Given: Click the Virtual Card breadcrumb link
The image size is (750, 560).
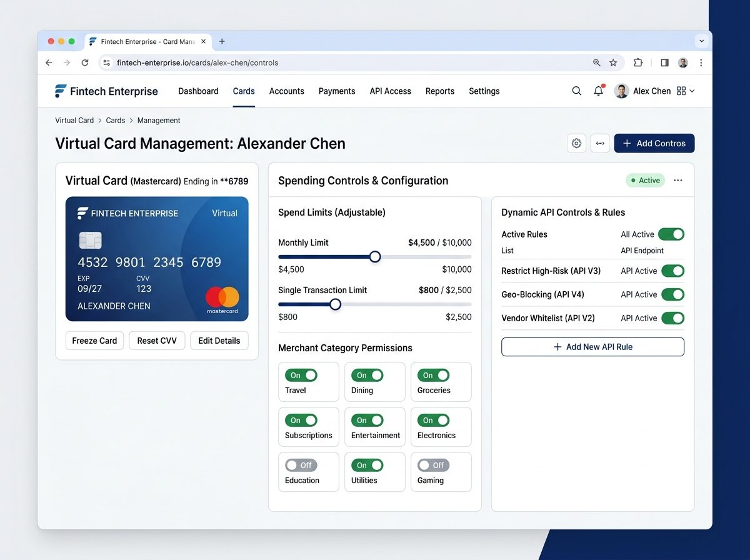Looking at the screenshot, I should pos(74,121).
